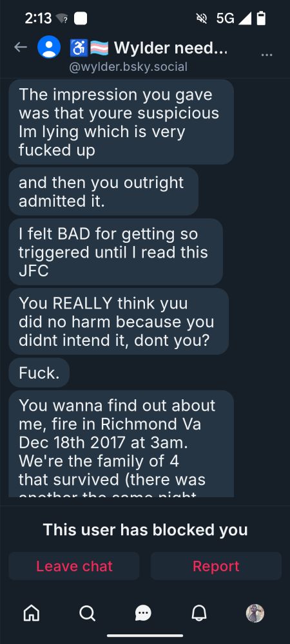This screenshot has height=644, width=290.
Task: Open the Search magnifier icon
Action: tap(87, 613)
